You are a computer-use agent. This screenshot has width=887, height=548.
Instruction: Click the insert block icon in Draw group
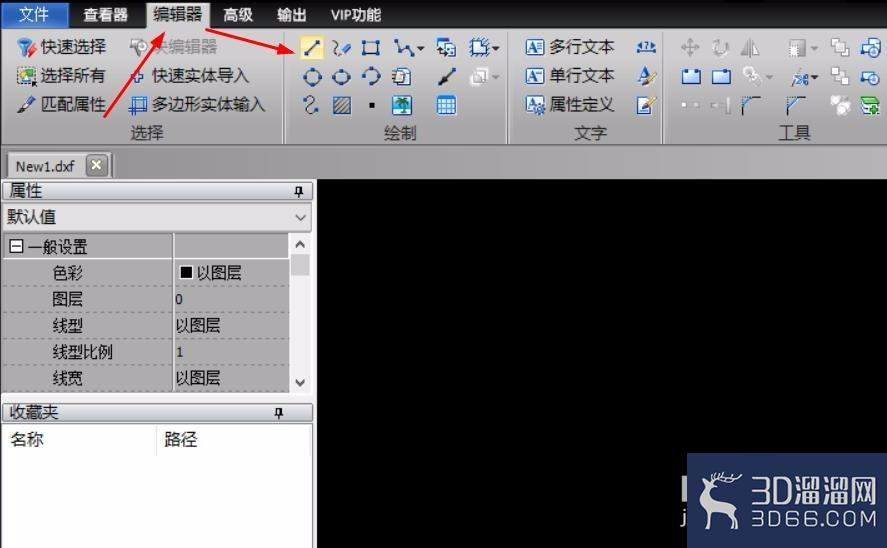click(x=446, y=48)
